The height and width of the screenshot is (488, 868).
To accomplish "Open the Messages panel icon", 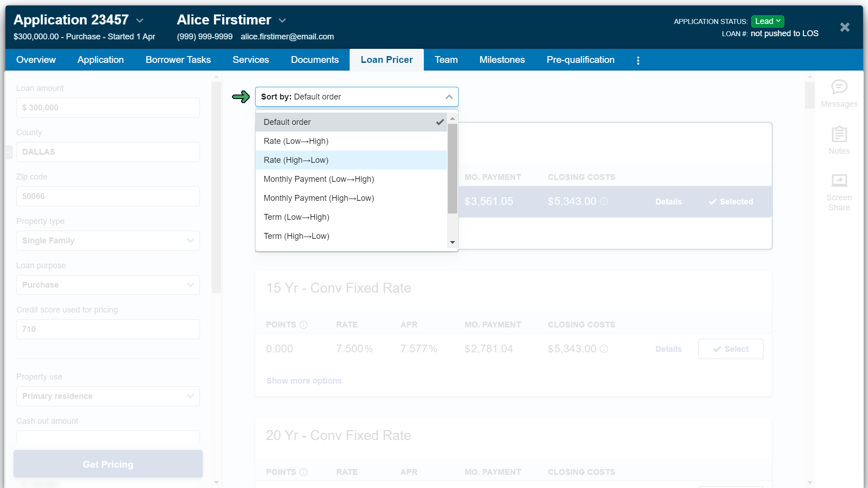I will click(x=839, y=87).
